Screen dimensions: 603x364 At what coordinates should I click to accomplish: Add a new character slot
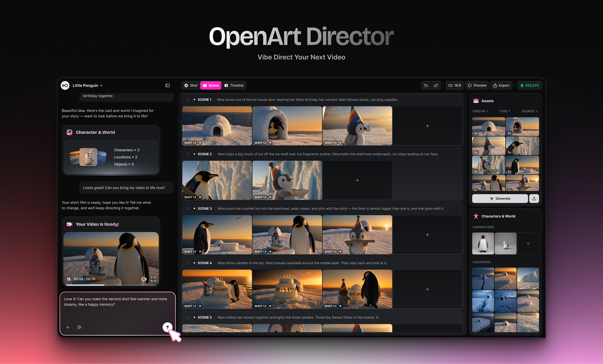(x=528, y=243)
